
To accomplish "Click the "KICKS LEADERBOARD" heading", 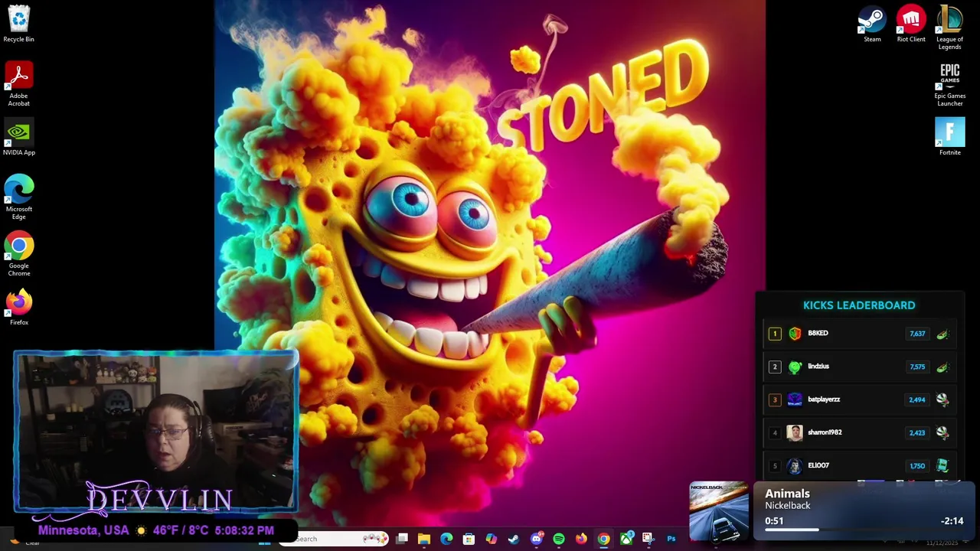I will pos(859,305).
